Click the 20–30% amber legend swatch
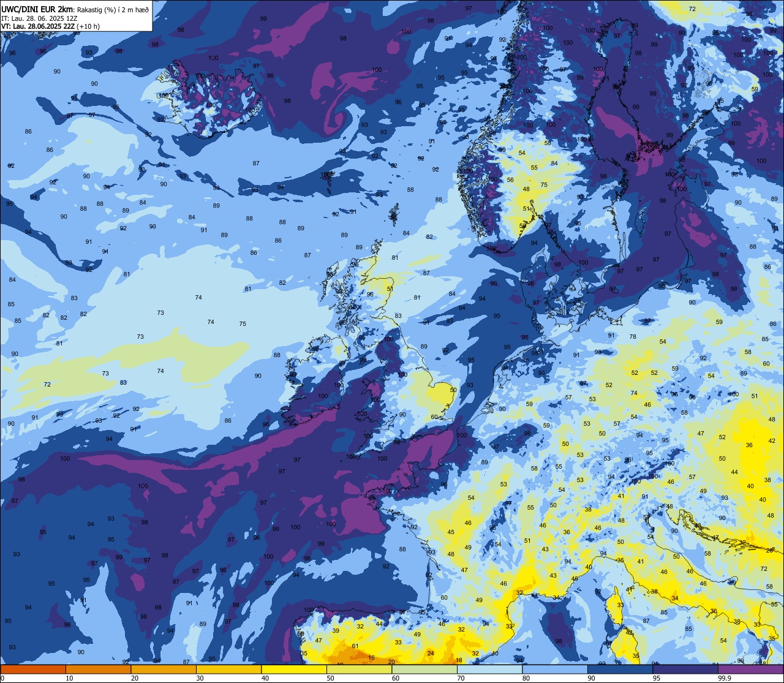The height and width of the screenshot is (683, 784). (164, 670)
